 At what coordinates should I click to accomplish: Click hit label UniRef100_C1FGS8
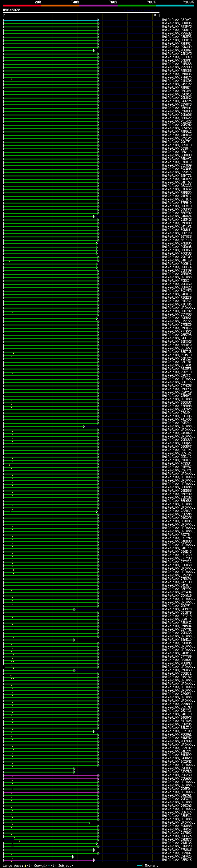pos(177,64)
